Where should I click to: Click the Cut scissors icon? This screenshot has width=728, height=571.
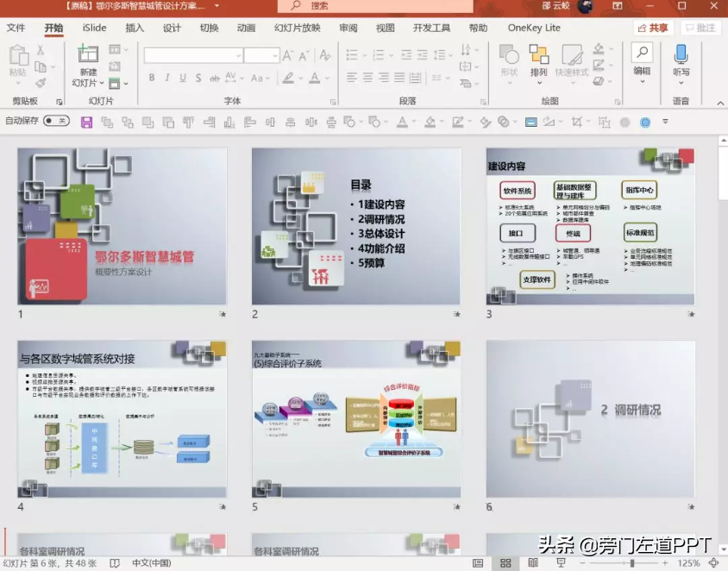(x=41, y=50)
